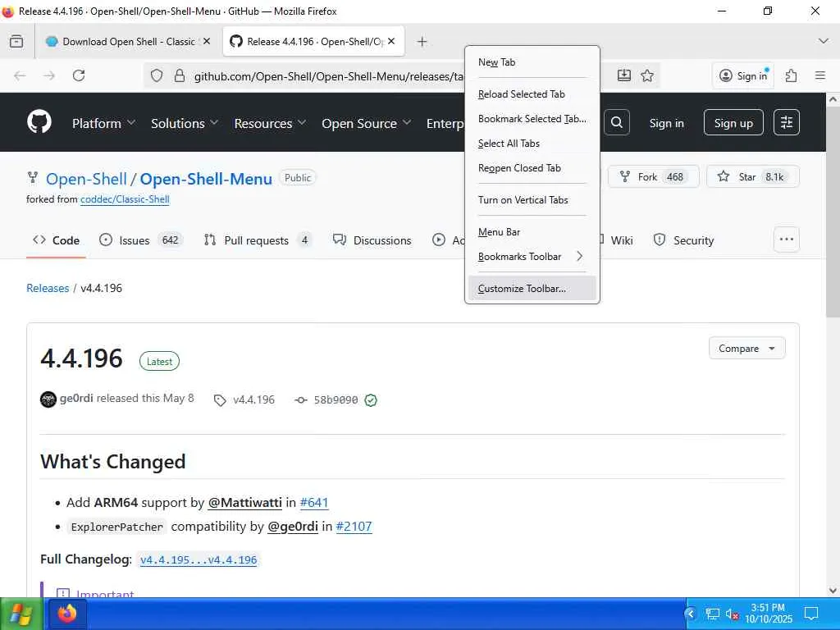
Task: Open the Wiki tab
Action: [x=619, y=240]
